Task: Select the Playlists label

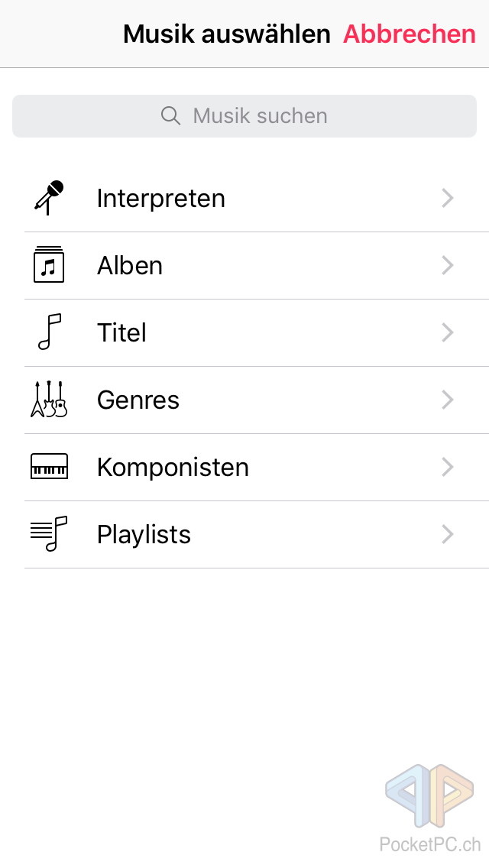Action: tap(144, 535)
